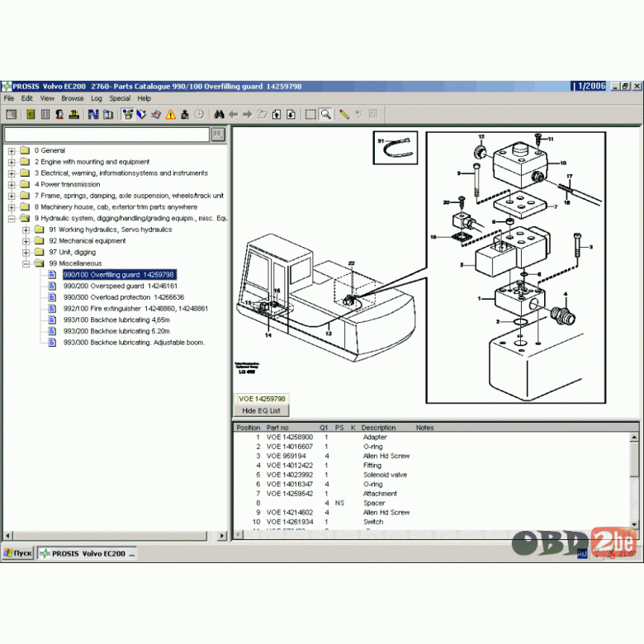
Task: Click the person profile toolbar icon
Action: [x=59, y=115]
